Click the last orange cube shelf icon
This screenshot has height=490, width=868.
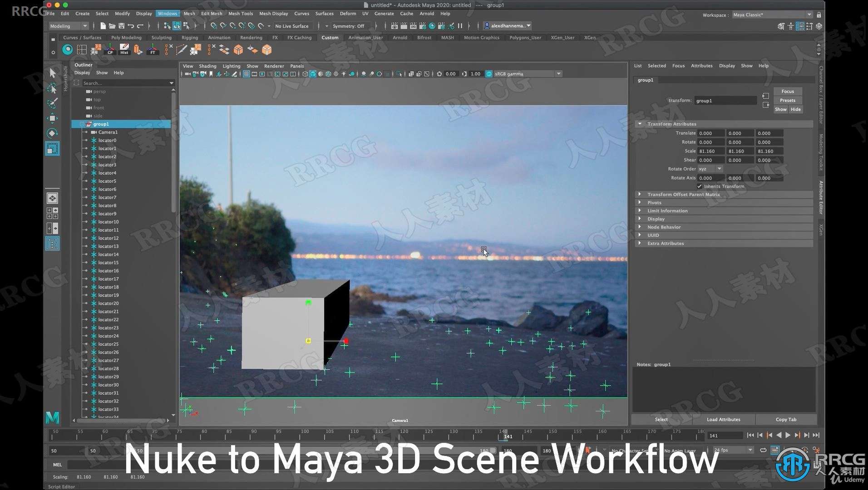click(x=266, y=49)
